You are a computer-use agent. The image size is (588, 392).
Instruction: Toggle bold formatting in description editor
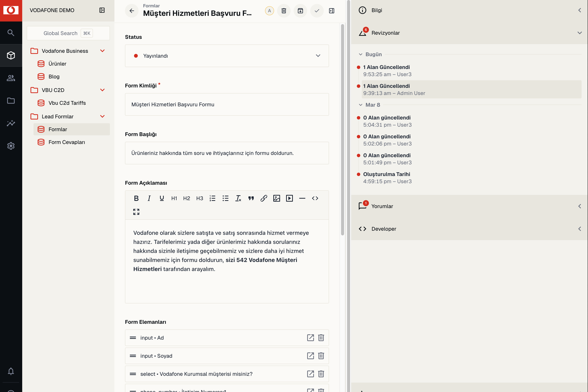tap(136, 198)
